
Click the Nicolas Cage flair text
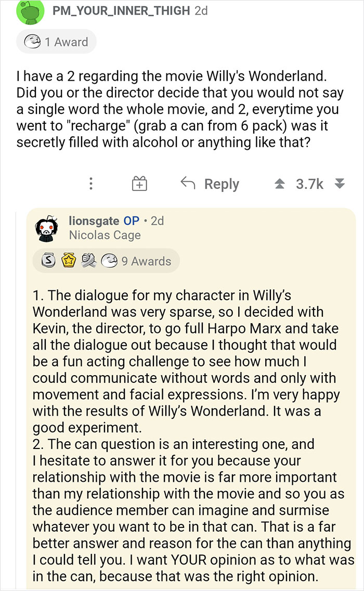tap(106, 235)
